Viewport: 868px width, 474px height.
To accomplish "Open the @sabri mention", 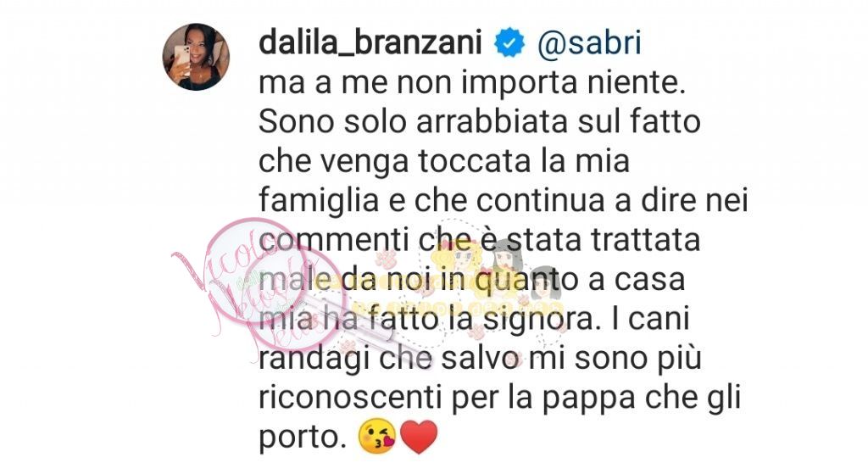I will (590, 43).
